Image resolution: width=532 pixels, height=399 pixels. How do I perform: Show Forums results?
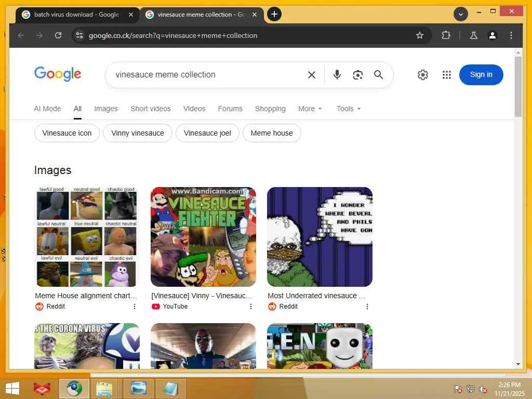(x=230, y=109)
